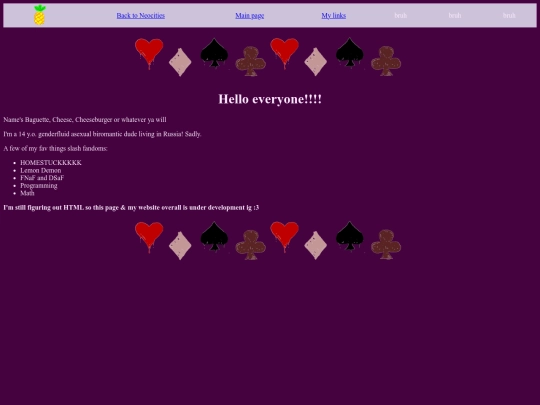The height and width of the screenshot is (405, 540).
Task: Select the Programming list item
Action: tap(39, 186)
